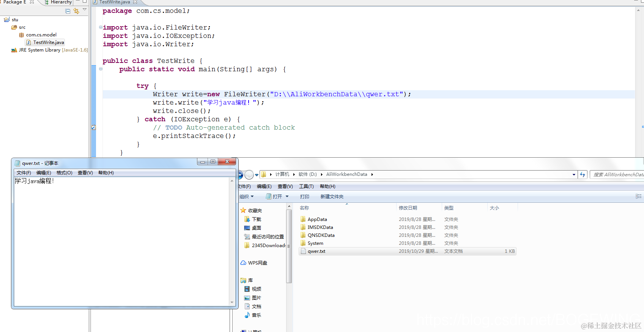The image size is (644, 332).
Task: Click the 打开 button in Explorer toolbar
Action: 274,197
